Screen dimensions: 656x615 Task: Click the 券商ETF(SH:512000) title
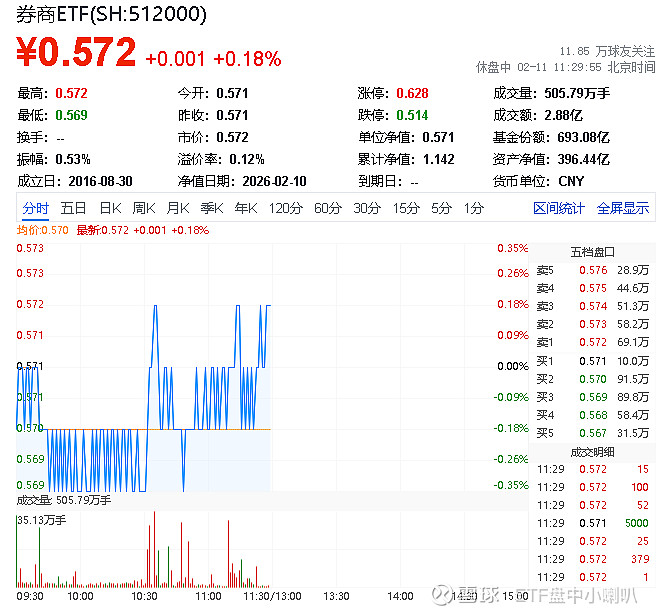click(x=111, y=15)
